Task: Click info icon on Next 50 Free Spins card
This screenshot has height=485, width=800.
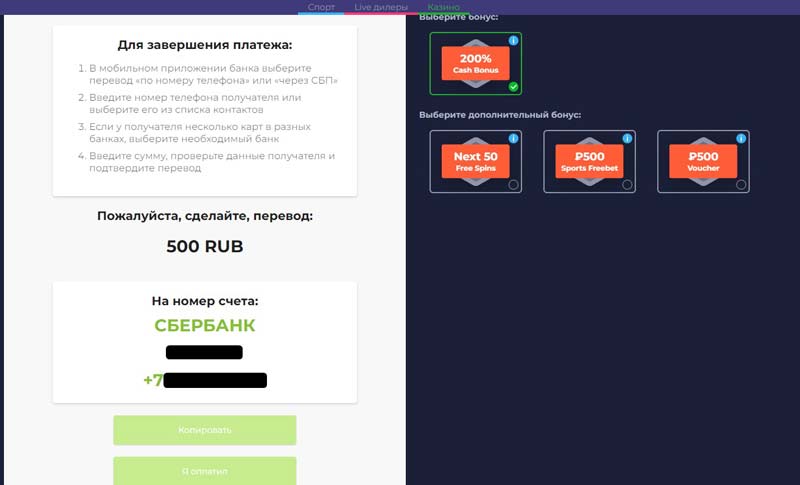Action: tap(513, 138)
